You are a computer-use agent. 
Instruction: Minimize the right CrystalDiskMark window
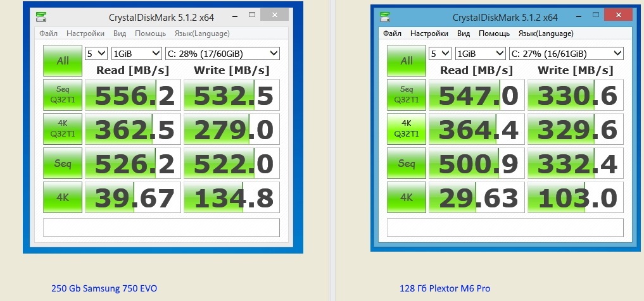578,16
